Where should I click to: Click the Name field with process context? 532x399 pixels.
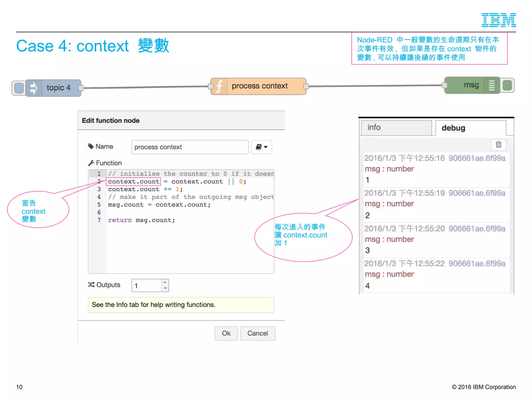tap(190, 147)
